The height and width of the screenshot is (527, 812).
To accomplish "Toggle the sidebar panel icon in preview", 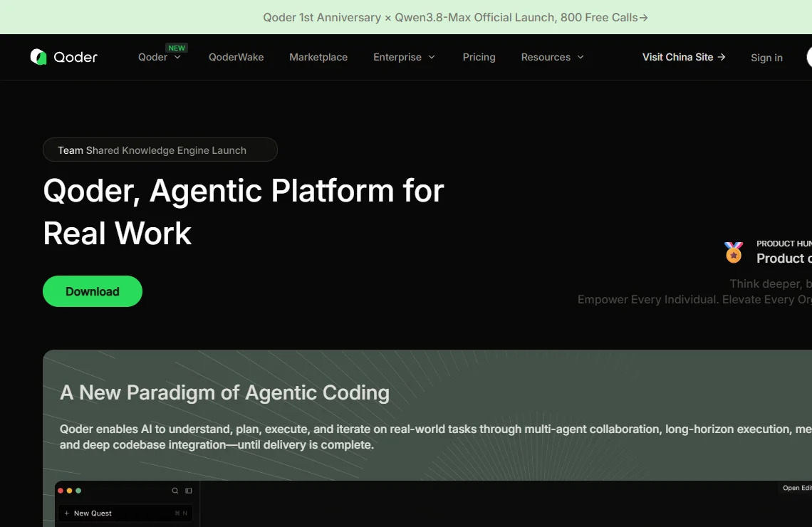I will pos(189,491).
